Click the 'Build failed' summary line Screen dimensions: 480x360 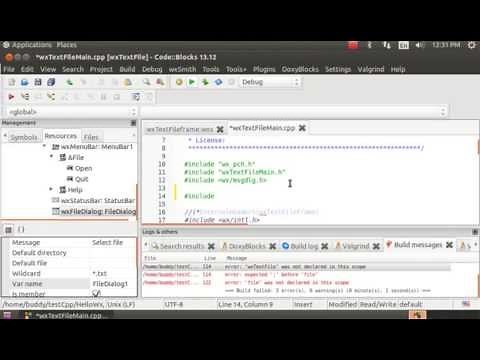[328, 291]
